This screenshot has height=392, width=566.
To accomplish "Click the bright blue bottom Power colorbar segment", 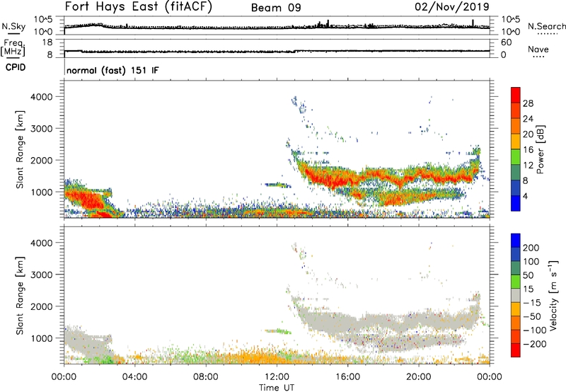I will [x=516, y=204].
